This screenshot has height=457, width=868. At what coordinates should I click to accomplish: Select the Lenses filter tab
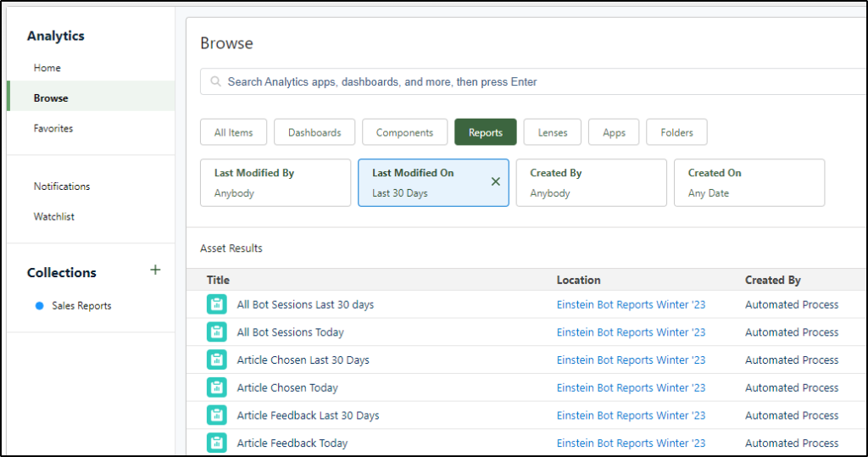(552, 132)
